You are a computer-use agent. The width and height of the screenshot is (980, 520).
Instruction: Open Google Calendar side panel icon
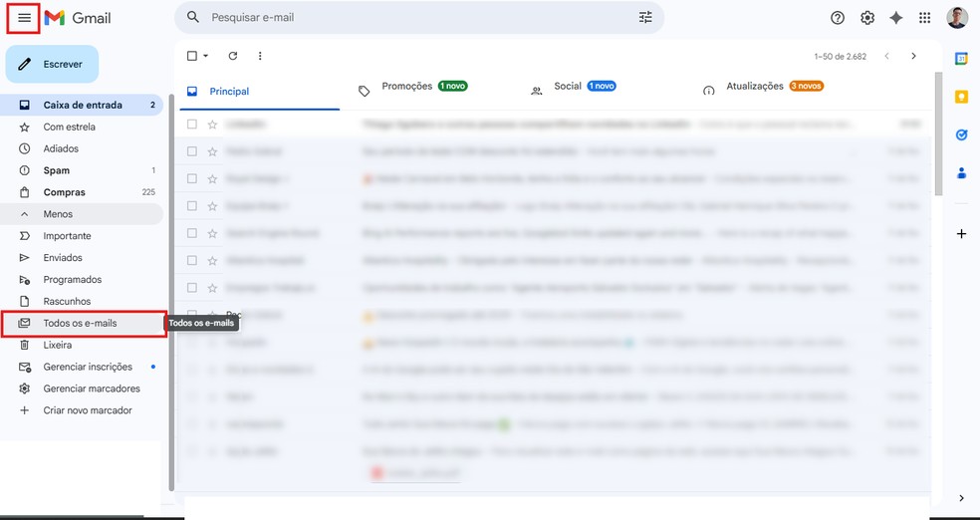[x=961, y=58]
